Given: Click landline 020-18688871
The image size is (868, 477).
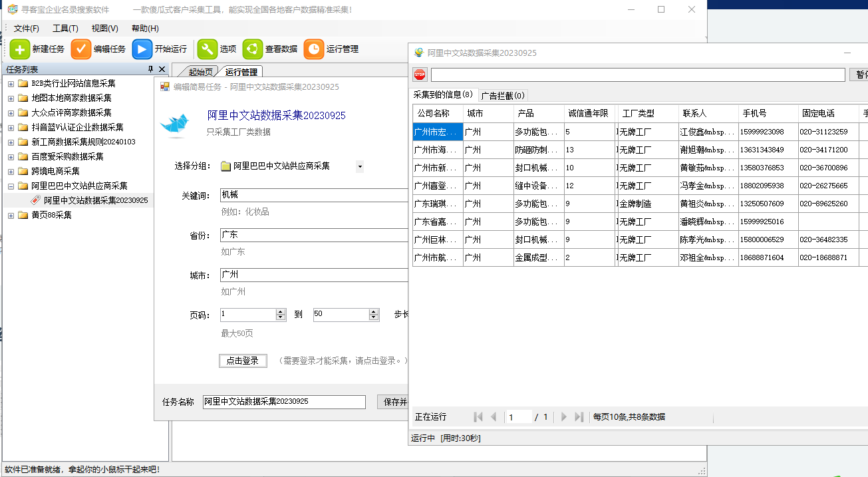Looking at the screenshot, I should [x=828, y=257].
